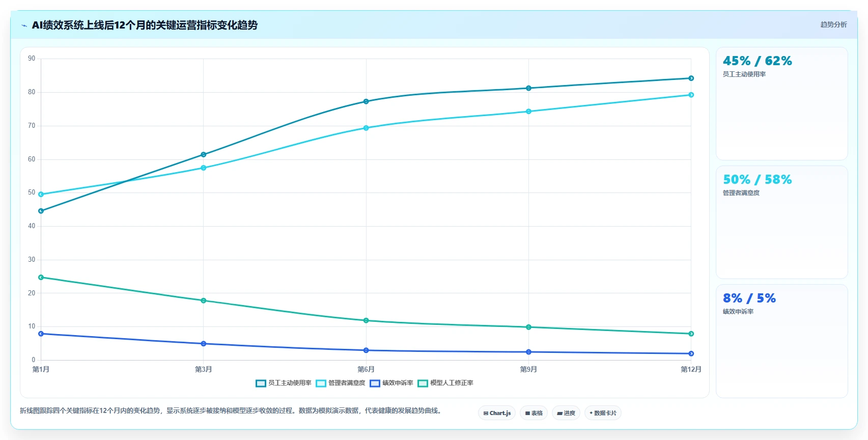
Task: Click 管理者满意度 data point at 第3月
Action: [x=204, y=168]
